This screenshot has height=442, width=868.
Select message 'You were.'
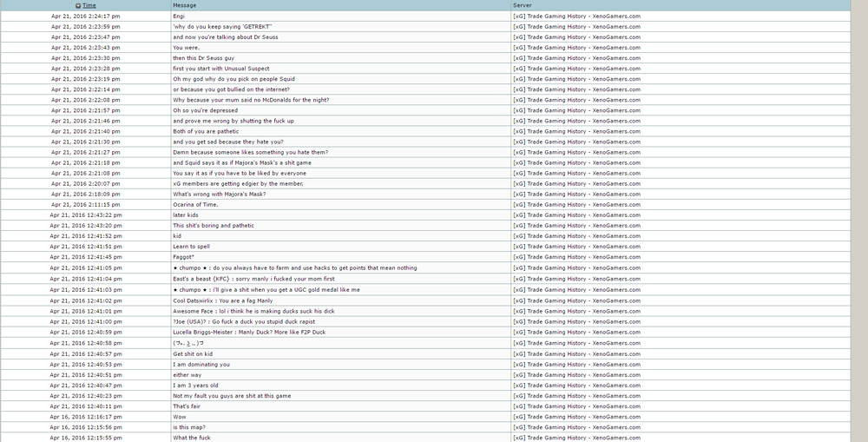click(x=186, y=48)
